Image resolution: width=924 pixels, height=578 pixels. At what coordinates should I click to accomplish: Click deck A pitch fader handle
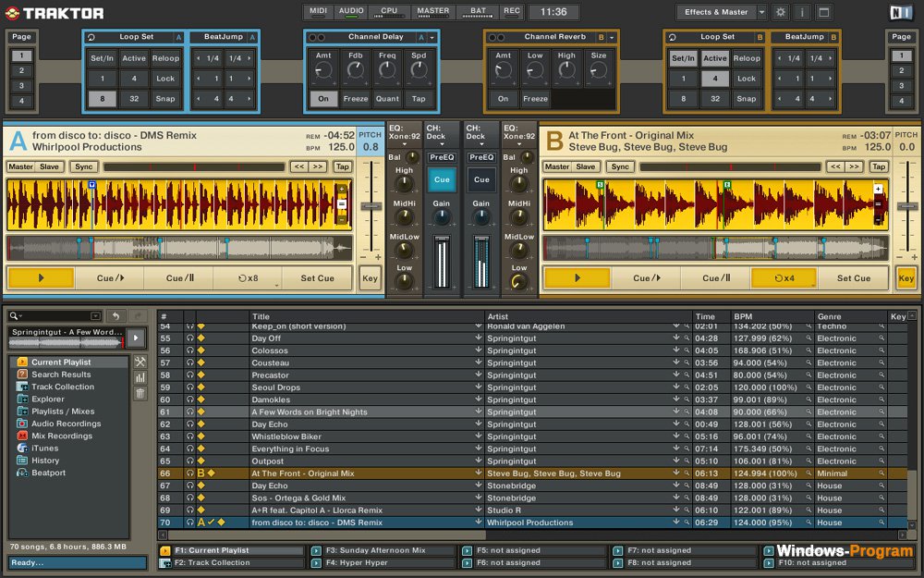click(371, 206)
